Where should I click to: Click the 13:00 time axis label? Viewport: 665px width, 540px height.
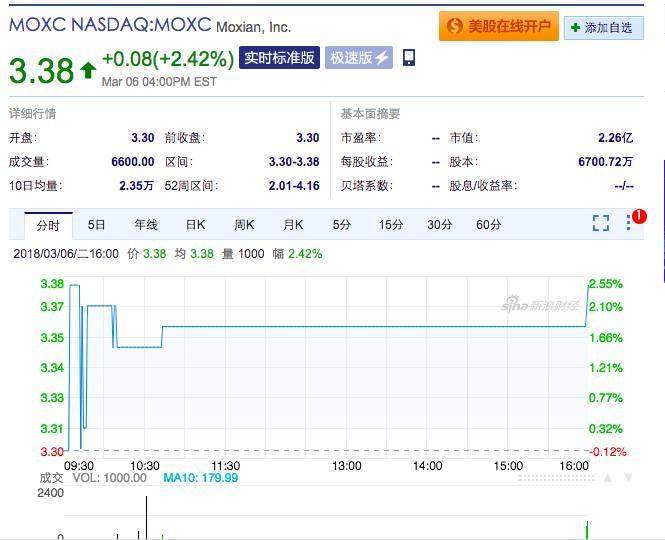click(346, 466)
